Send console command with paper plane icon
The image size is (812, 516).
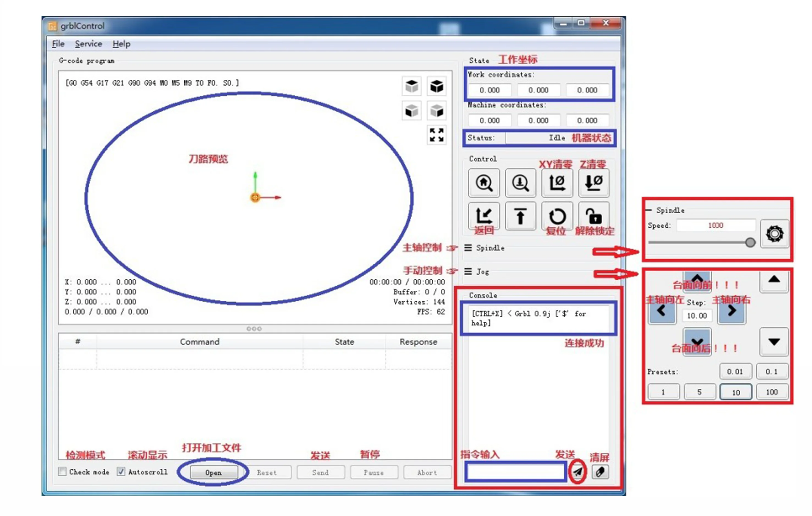pos(578,471)
